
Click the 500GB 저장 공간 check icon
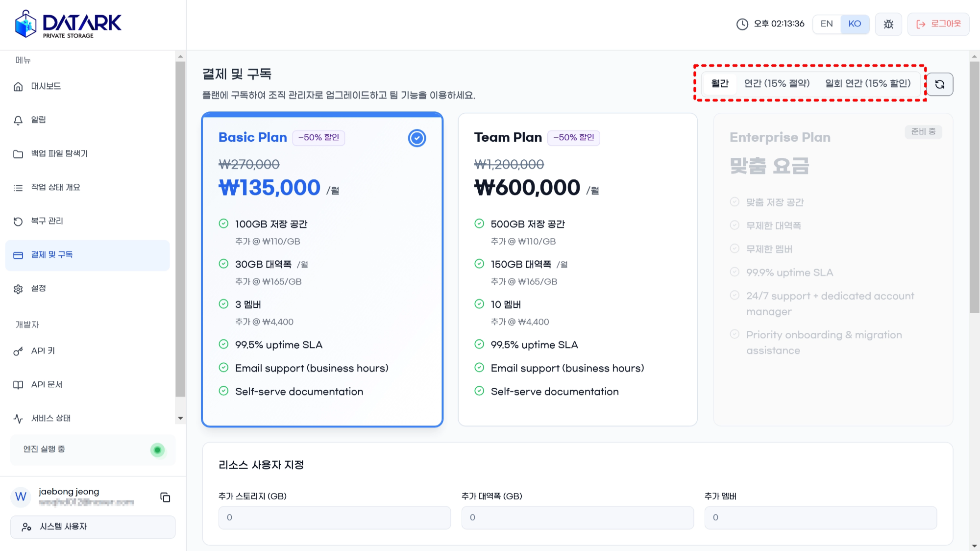(479, 224)
